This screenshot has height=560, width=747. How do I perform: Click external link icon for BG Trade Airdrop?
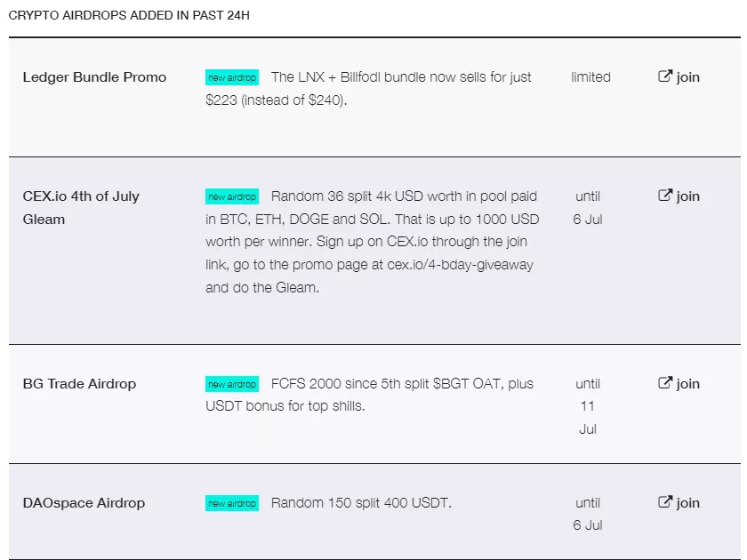pyautogui.click(x=665, y=383)
